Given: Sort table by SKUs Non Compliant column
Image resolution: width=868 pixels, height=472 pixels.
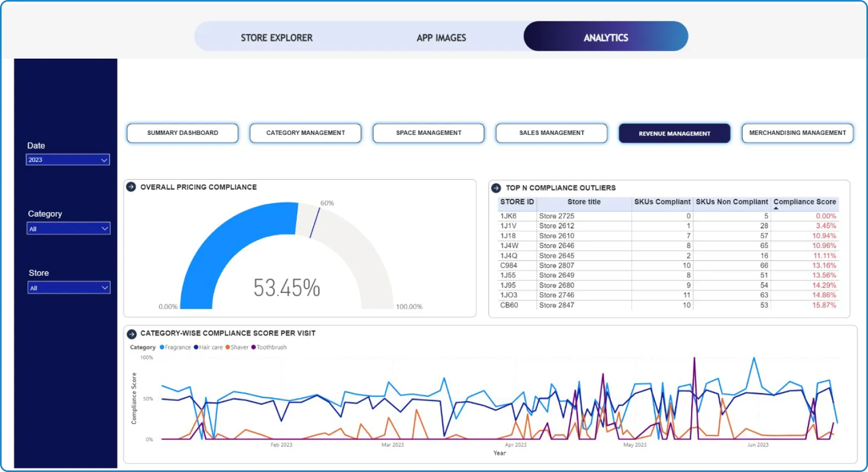Looking at the screenshot, I should [732, 202].
